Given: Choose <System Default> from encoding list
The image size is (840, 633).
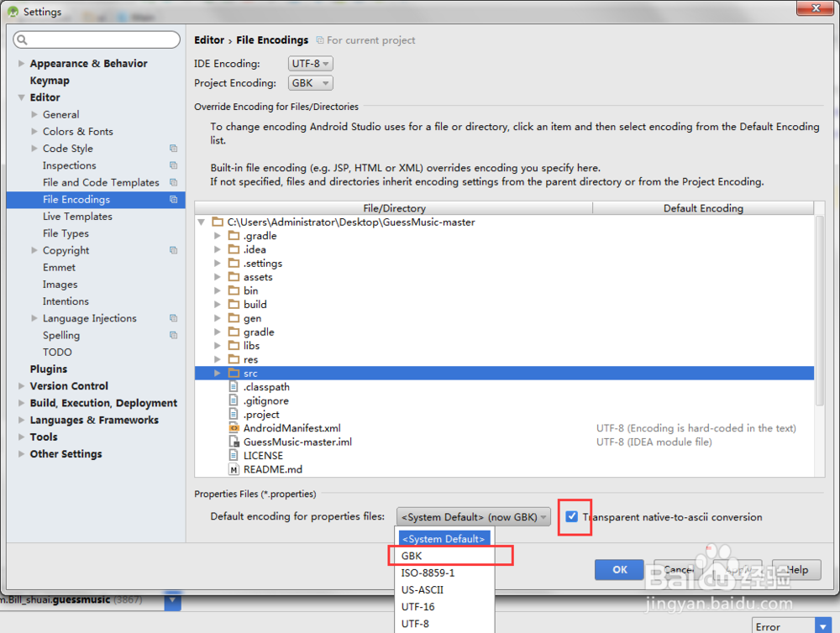Looking at the screenshot, I should point(444,539).
